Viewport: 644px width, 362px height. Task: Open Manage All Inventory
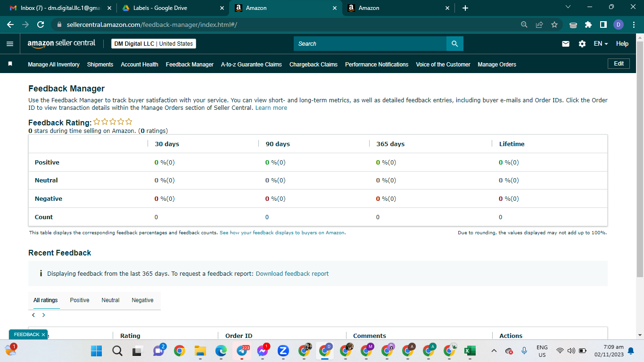(54, 65)
